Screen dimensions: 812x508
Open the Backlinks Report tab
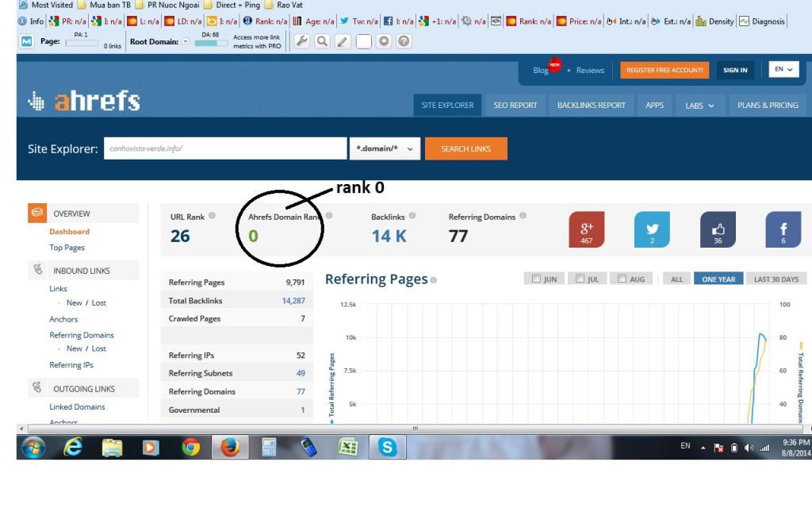[592, 106]
